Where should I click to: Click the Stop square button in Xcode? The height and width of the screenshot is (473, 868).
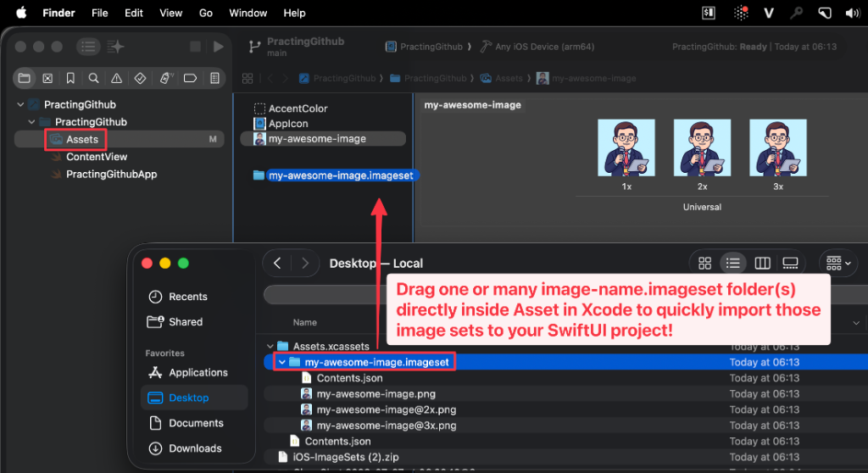click(x=196, y=47)
